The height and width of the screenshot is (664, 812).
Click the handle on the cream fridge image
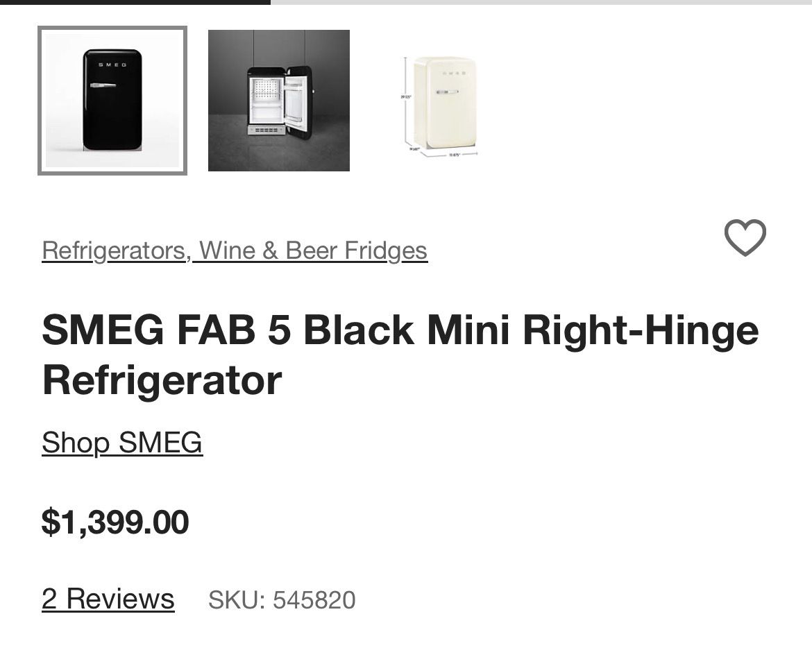coord(448,92)
